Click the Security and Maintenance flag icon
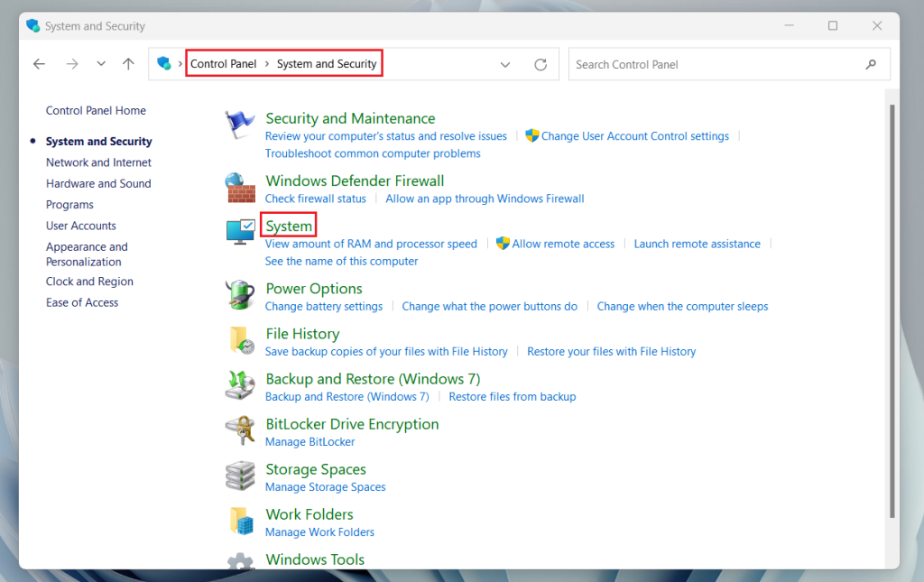Viewport: 924px width, 582px height. click(239, 121)
